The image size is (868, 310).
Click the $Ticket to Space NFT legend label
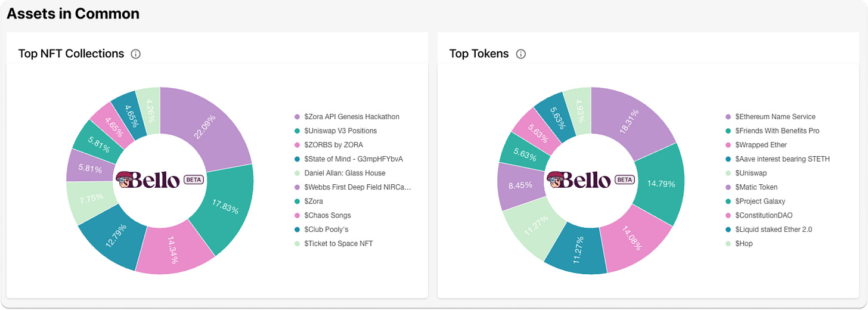(x=338, y=243)
